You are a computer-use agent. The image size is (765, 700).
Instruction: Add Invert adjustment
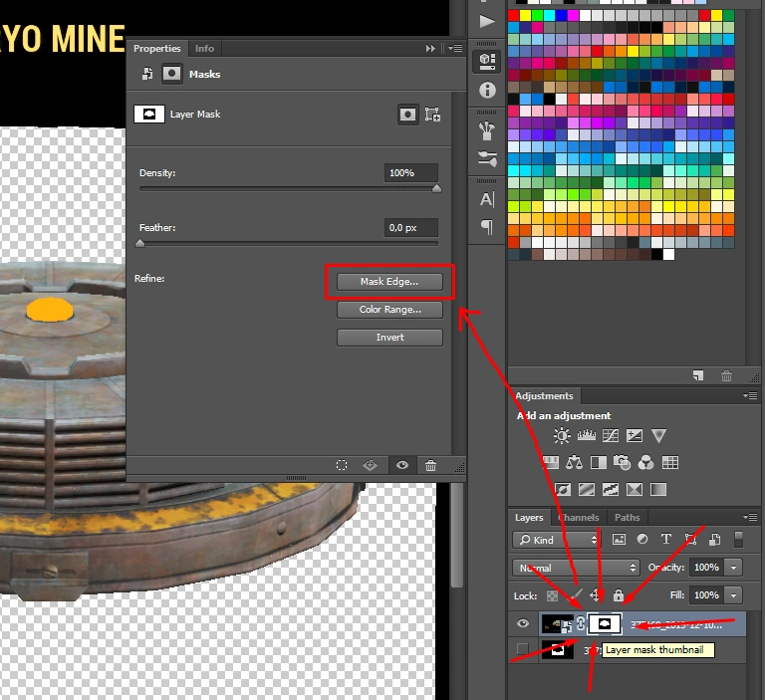click(x=563, y=489)
